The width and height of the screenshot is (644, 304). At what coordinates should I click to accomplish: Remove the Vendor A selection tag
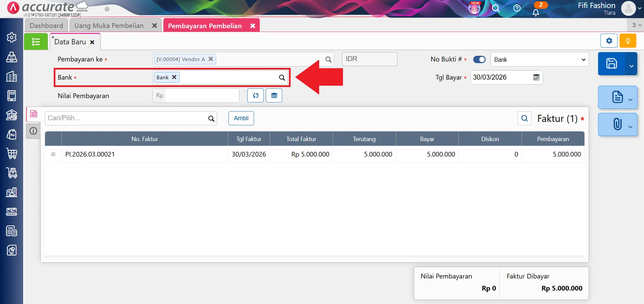coord(211,59)
